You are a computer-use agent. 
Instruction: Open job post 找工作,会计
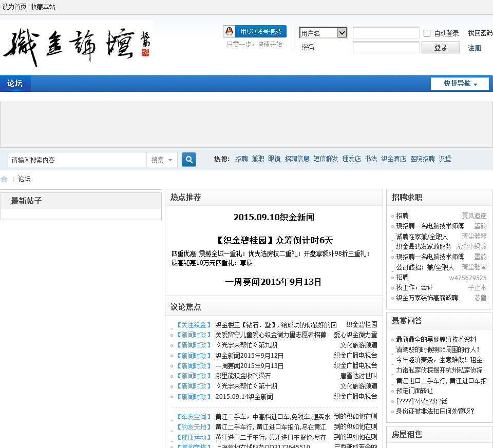(414, 287)
